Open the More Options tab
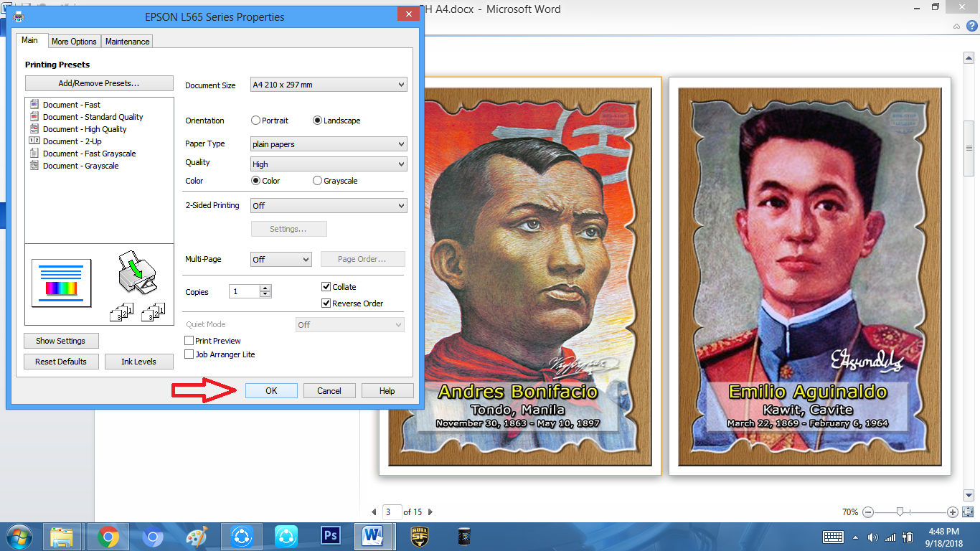Viewport: 980px width, 551px height. pyautogui.click(x=74, y=42)
